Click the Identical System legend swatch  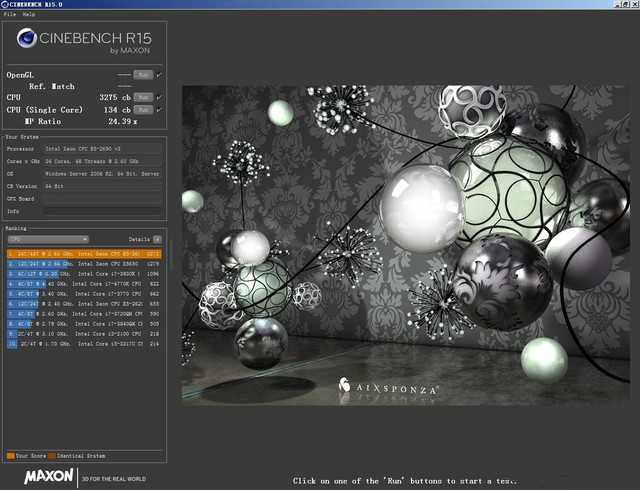pos(52,456)
